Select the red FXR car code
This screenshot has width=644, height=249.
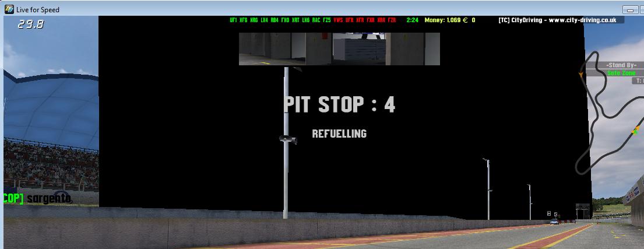coord(371,20)
